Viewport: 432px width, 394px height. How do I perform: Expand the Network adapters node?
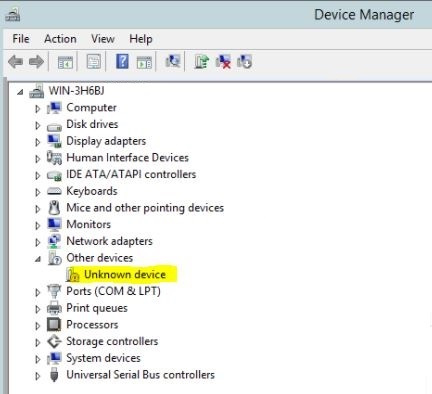(37, 242)
